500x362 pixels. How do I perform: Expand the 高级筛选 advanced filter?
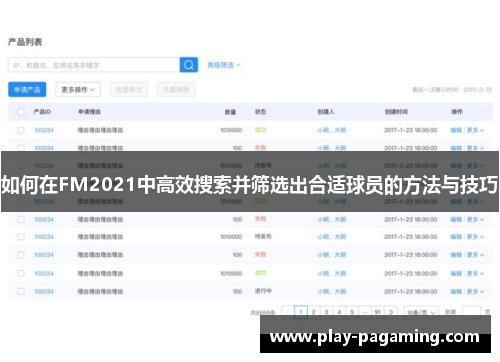coord(224,65)
